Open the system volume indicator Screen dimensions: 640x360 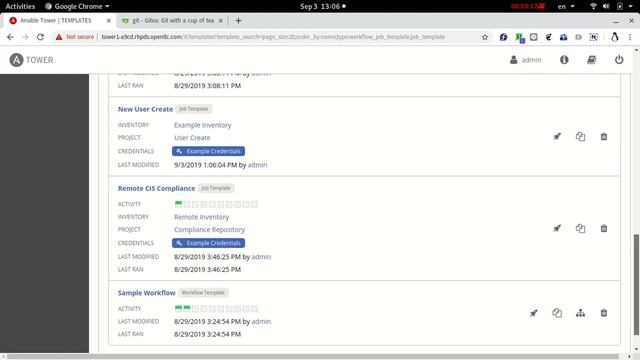(x=606, y=6)
